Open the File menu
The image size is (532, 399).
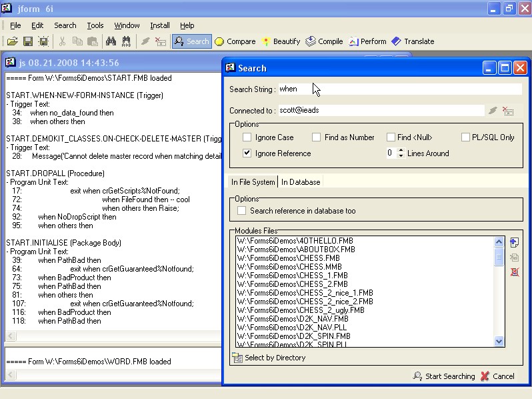15,25
